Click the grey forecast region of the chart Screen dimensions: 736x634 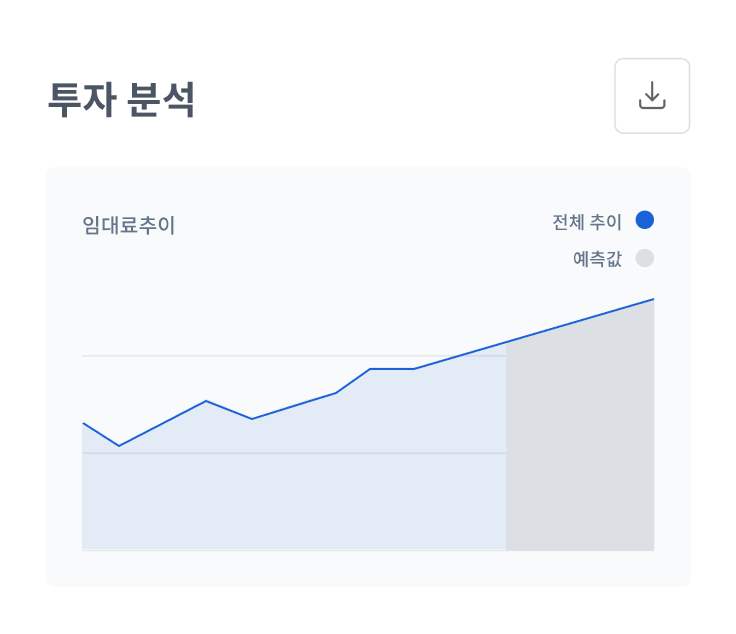point(580,450)
